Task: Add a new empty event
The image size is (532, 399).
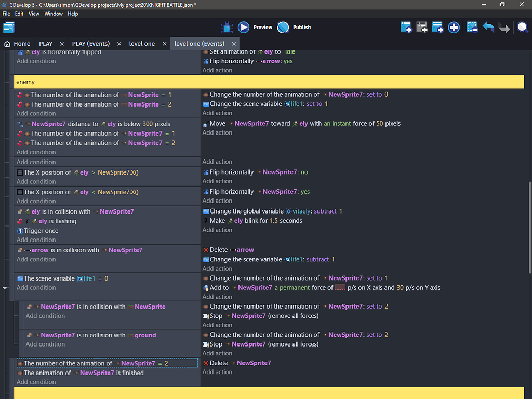Action: point(406,27)
